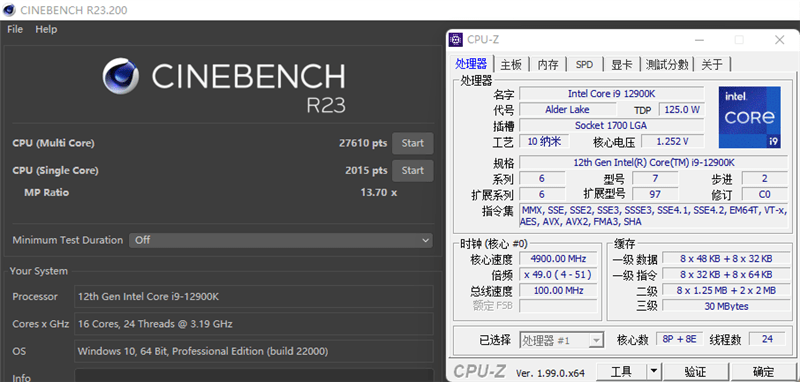This screenshot has width=800, height=382.
Task: Close the CPU-Z window
Action: (x=779, y=40)
